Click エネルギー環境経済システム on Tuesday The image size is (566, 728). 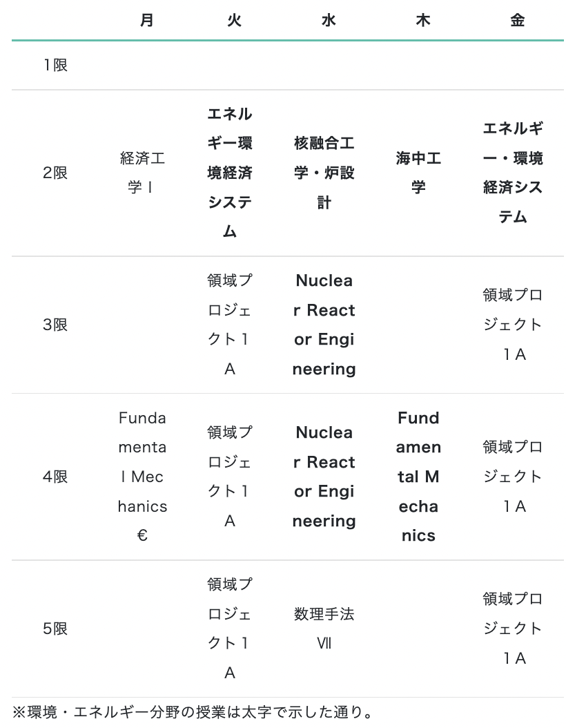(x=230, y=173)
